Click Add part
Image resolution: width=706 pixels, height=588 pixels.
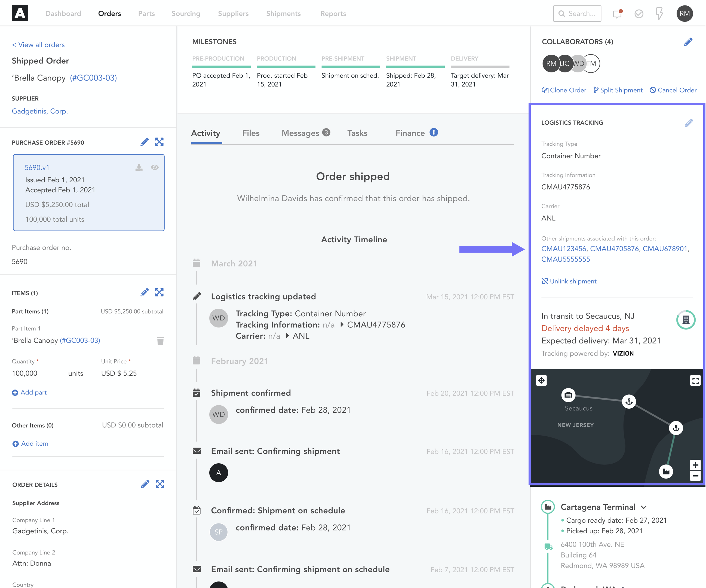(x=29, y=392)
